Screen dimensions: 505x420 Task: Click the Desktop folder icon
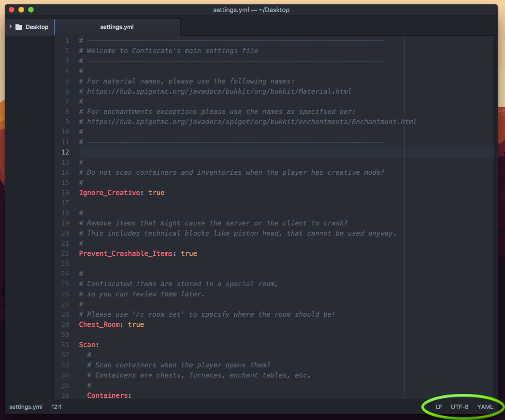coord(19,27)
